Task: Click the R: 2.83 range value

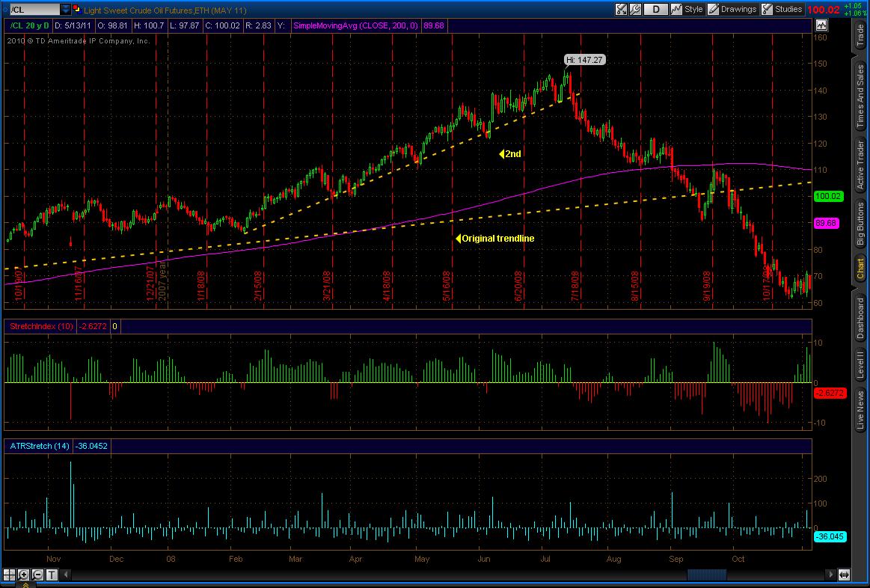Action: [258, 25]
